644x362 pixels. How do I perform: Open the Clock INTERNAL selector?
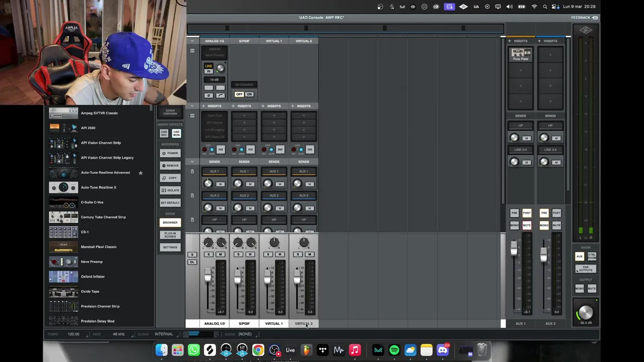pyautogui.click(x=164, y=334)
